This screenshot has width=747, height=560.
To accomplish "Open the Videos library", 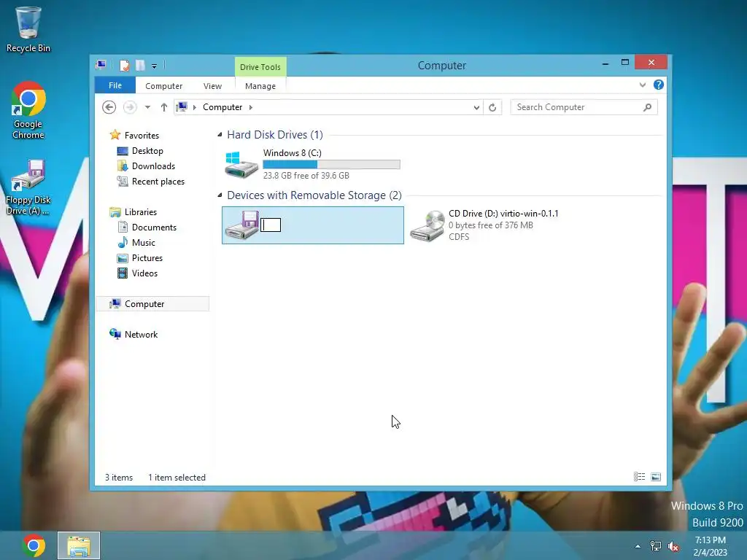I will click(144, 273).
